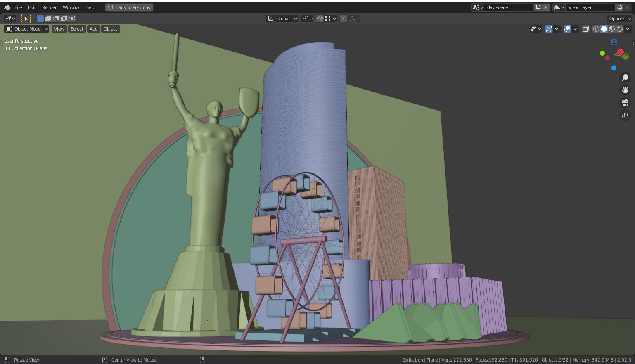
Task: Choose the Set New Selection mode icon
Action: tap(40, 19)
